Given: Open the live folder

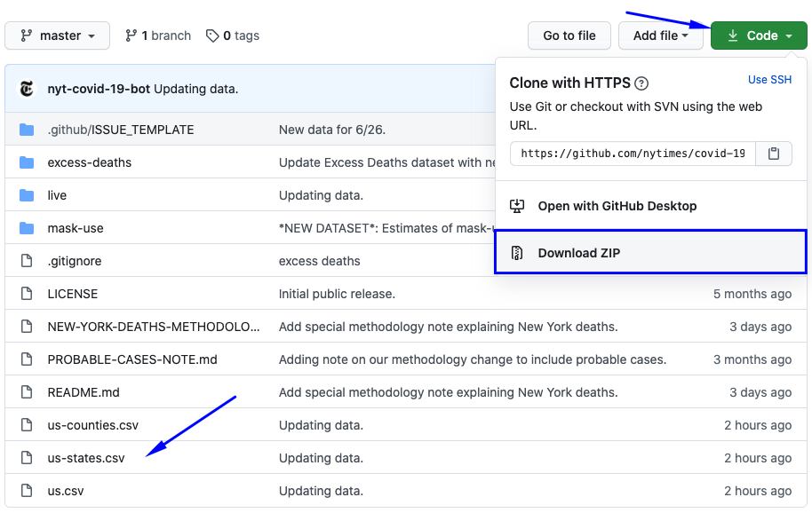Looking at the screenshot, I should [x=57, y=195].
